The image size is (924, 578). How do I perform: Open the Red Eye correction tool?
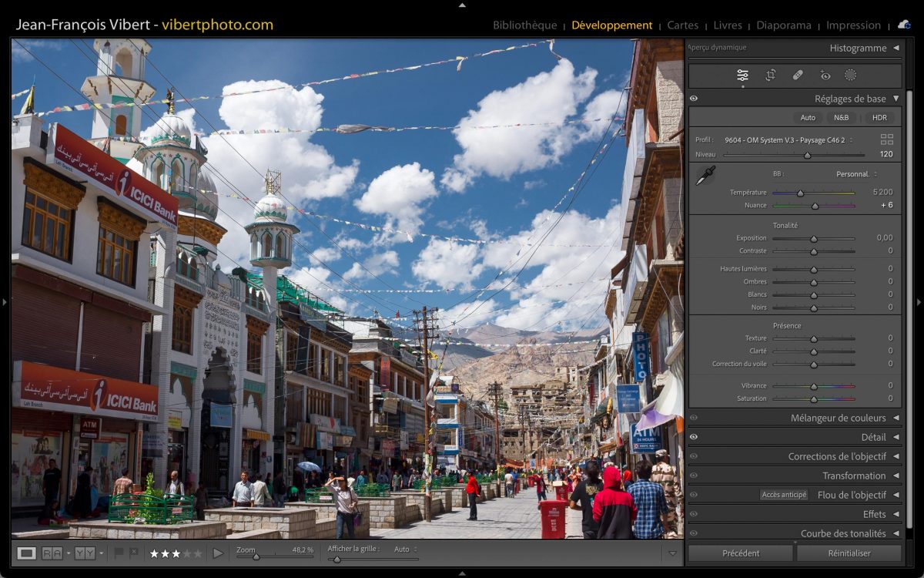pos(825,76)
